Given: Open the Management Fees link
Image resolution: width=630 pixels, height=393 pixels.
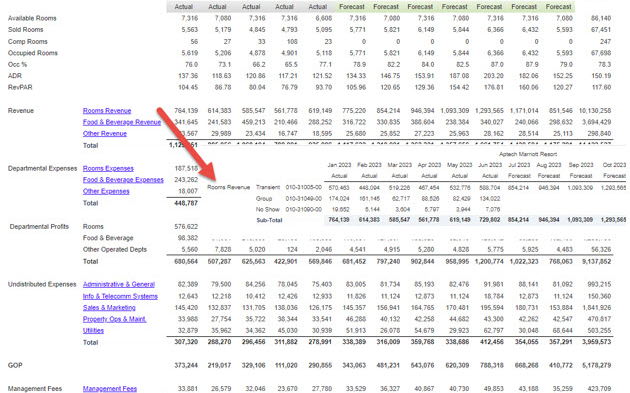Looking at the screenshot, I should (110, 389).
